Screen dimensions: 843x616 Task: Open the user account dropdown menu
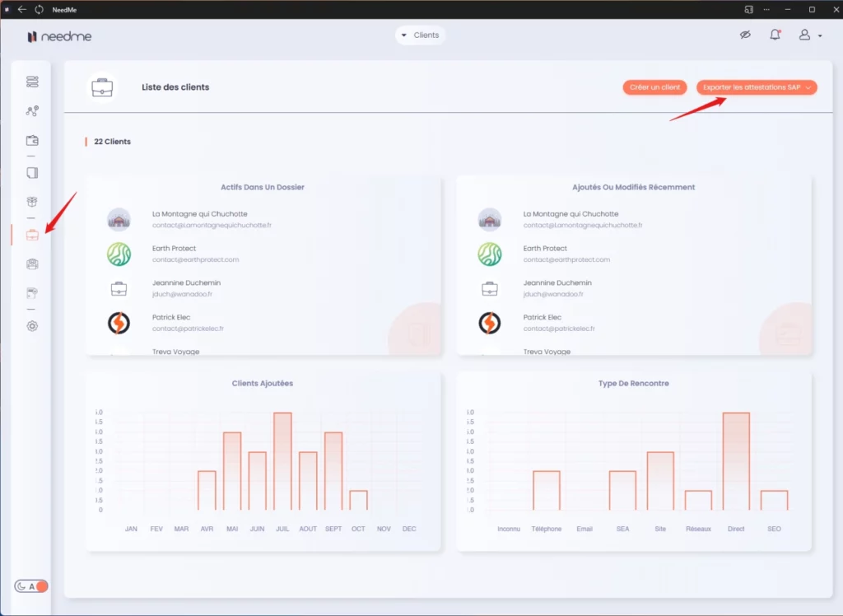tap(810, 35)
